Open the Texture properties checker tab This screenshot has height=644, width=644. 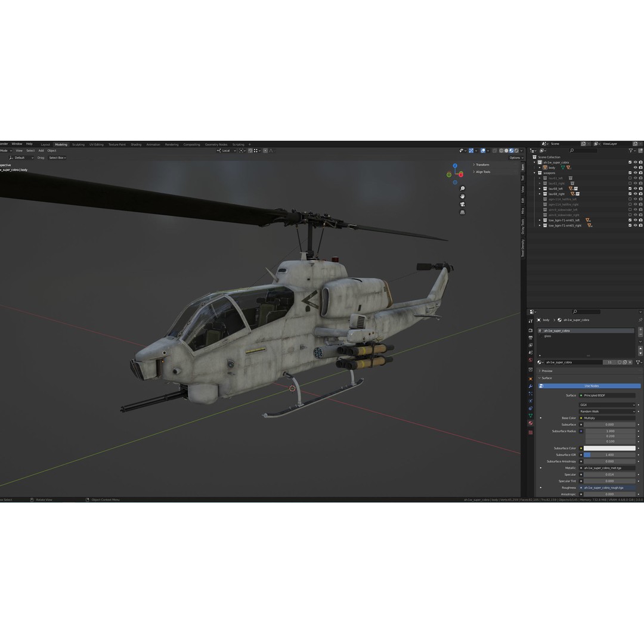point(530,432)
